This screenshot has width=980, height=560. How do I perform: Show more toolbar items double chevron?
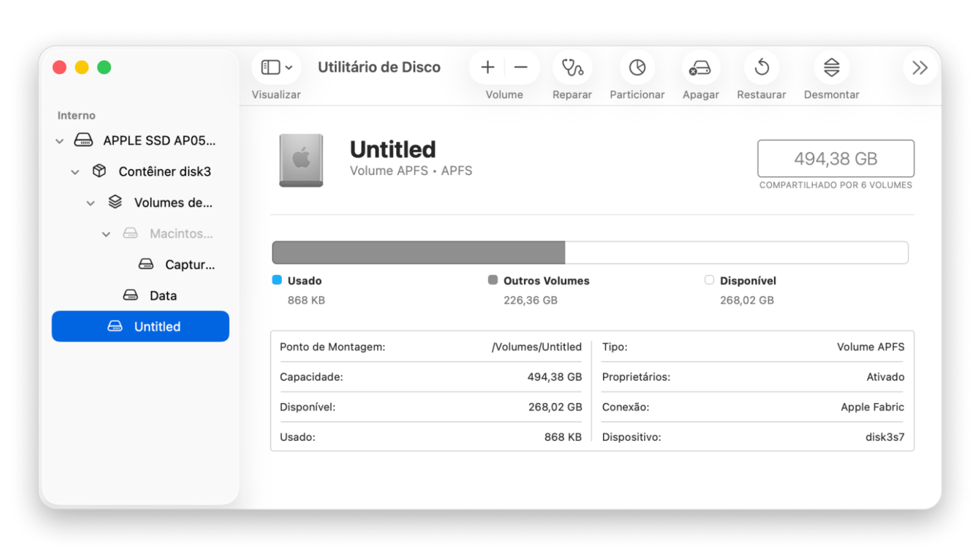click(x=920, y=67)
